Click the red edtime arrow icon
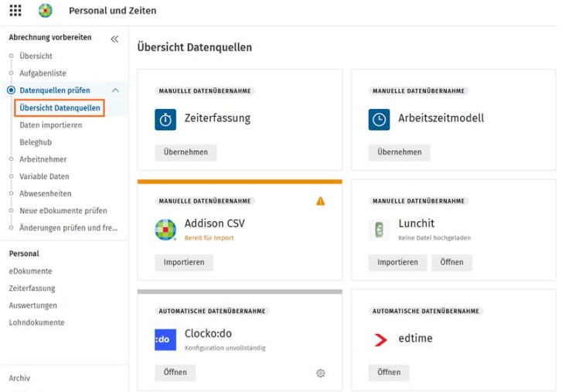Image resolution: width=579 pixels, height=392 pixels. 380,339
